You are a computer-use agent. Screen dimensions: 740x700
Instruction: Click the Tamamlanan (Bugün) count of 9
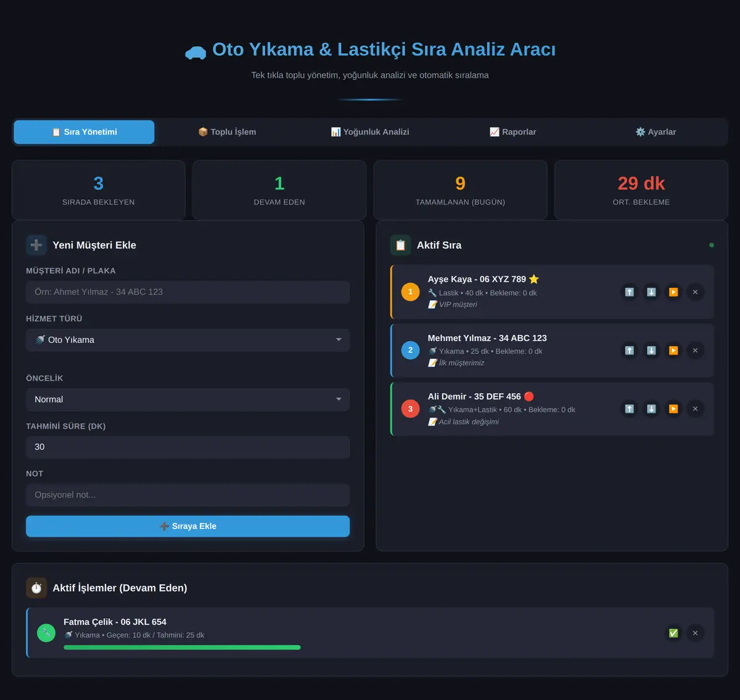point(461,183)
